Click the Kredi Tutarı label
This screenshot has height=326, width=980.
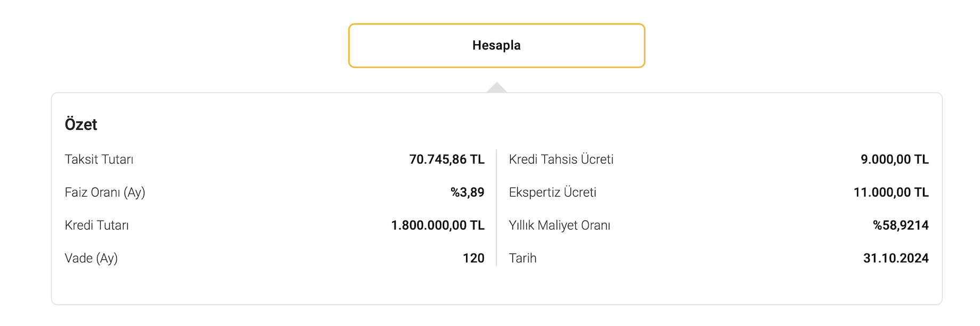(x=97, y=225)
